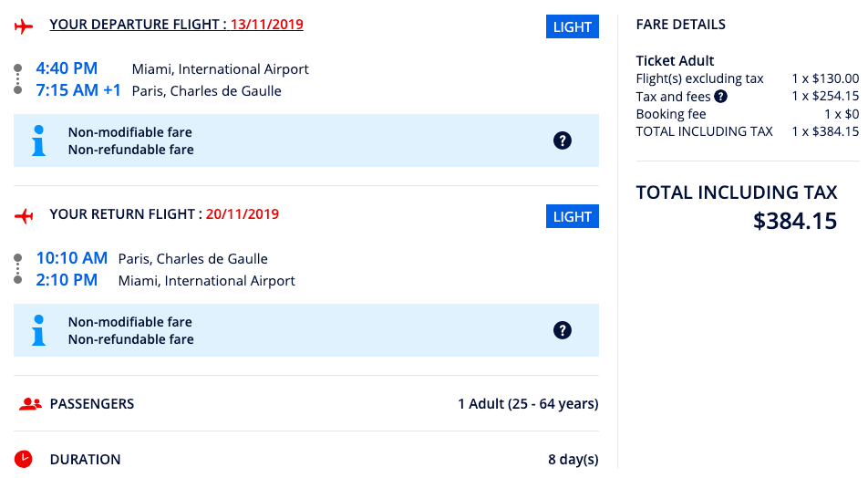868x478 pixels.
Task: Click the departure flight airplane icon
Action: 24,26
